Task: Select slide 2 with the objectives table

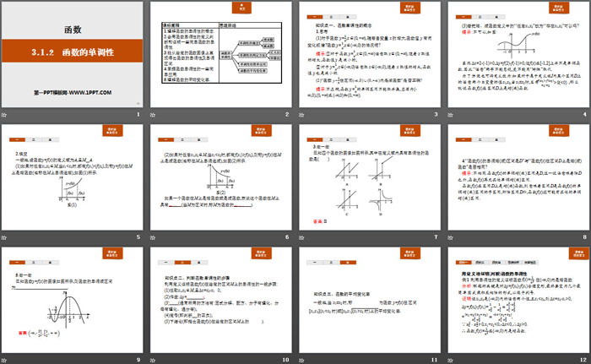Action: point(220,54)
